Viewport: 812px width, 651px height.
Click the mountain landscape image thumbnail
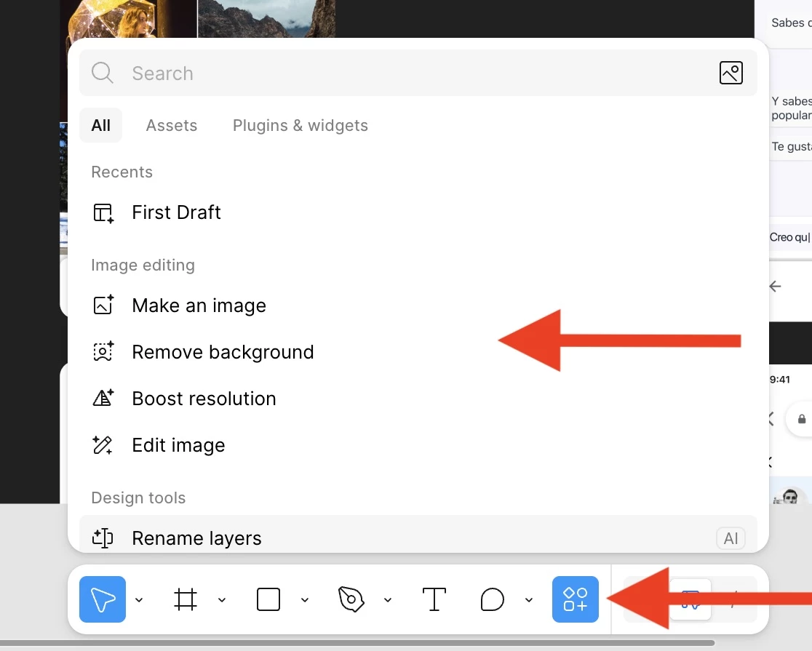click(267, 19)
